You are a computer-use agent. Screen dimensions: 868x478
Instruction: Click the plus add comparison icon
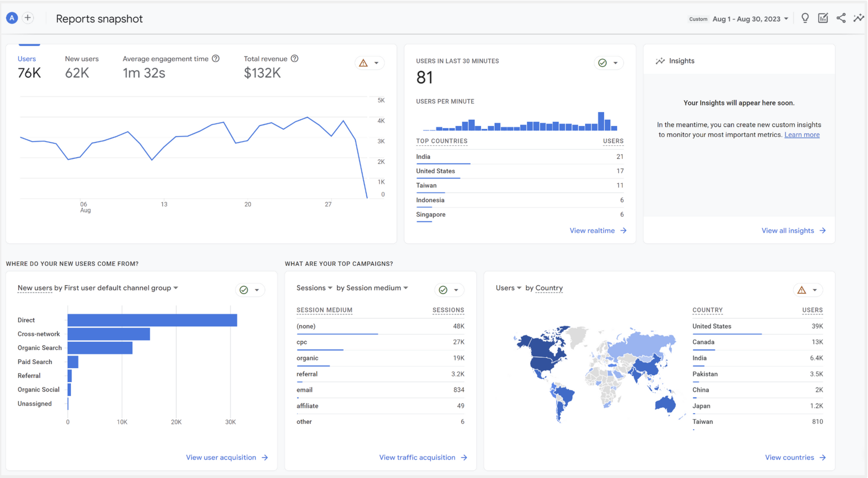point(28,18)
